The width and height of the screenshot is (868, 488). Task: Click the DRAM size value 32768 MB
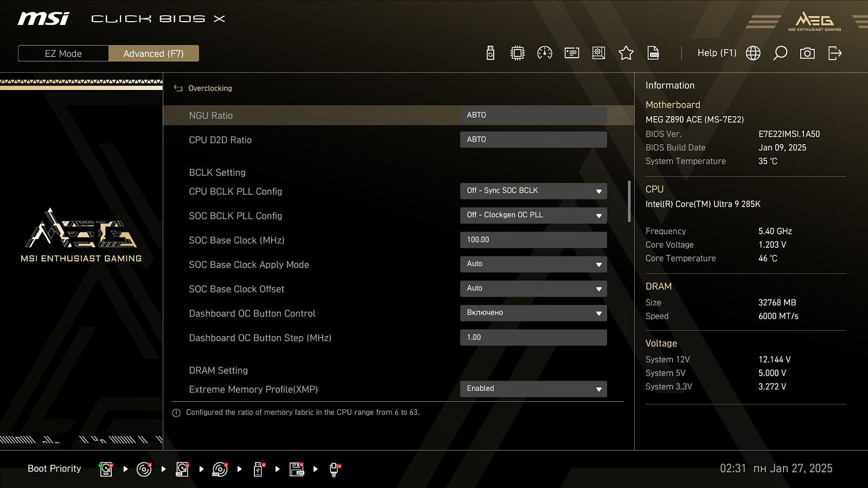pos(777,303)
